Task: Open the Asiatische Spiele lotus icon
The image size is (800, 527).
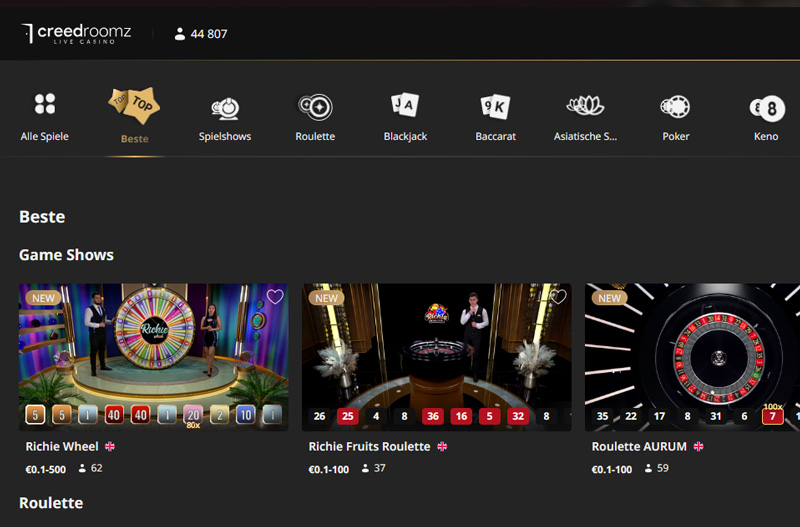Action: [x=585, y=106]
